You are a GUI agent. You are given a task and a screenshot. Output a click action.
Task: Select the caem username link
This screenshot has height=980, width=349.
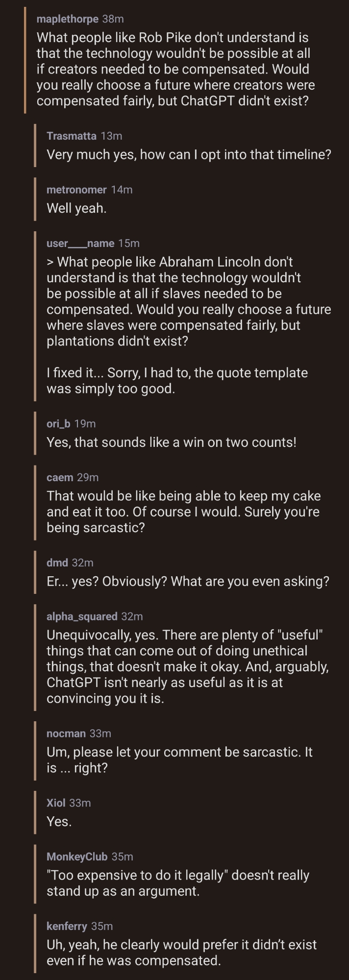point(59,478)
